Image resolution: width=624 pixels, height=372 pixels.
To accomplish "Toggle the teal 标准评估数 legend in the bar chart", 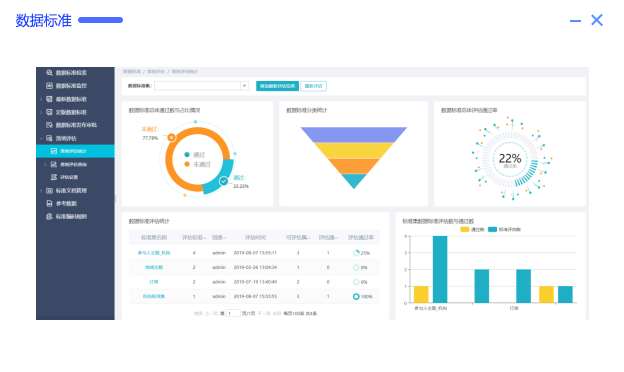I will tap(504, 230).
